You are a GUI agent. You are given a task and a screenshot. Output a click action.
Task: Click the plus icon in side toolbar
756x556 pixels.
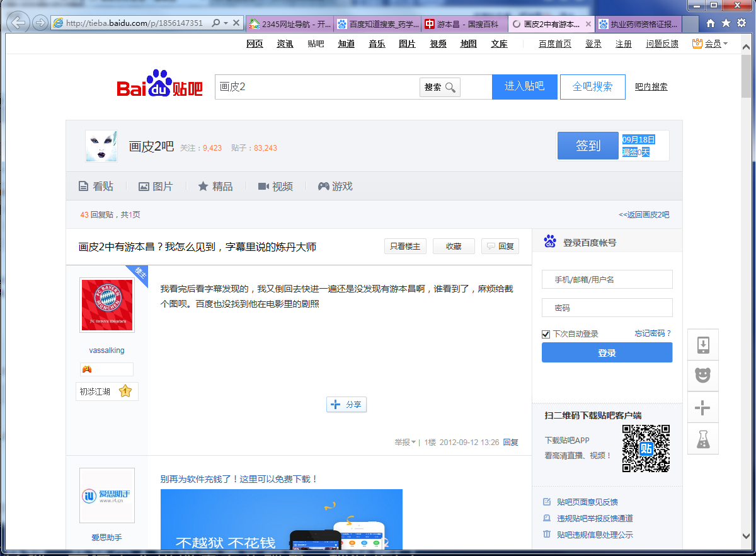coord(702,407)
